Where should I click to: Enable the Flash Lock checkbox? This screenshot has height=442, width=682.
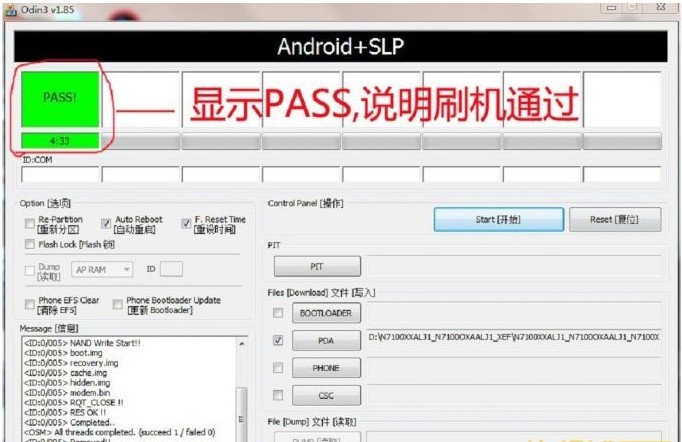coord(30,244)
